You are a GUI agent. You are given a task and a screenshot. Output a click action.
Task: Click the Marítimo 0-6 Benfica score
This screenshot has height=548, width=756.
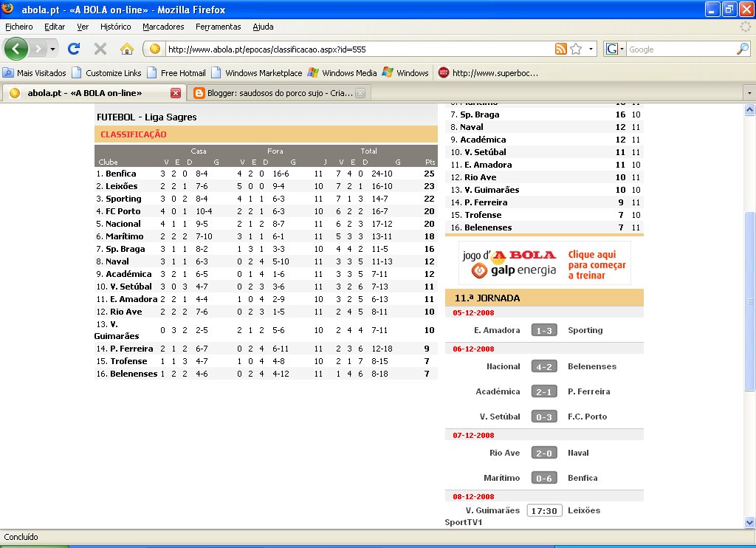click(x=544, y=478)
